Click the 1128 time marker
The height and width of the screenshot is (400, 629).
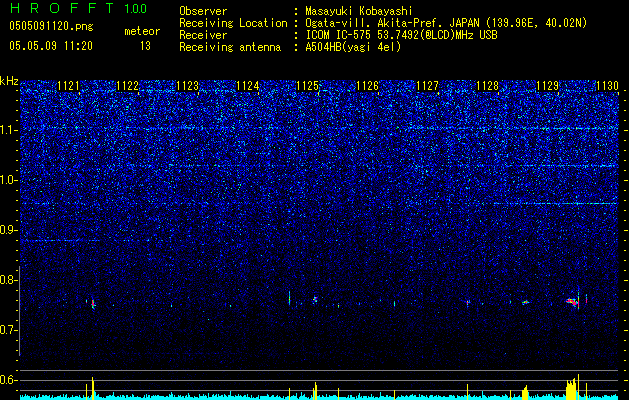tap(487, 85)
